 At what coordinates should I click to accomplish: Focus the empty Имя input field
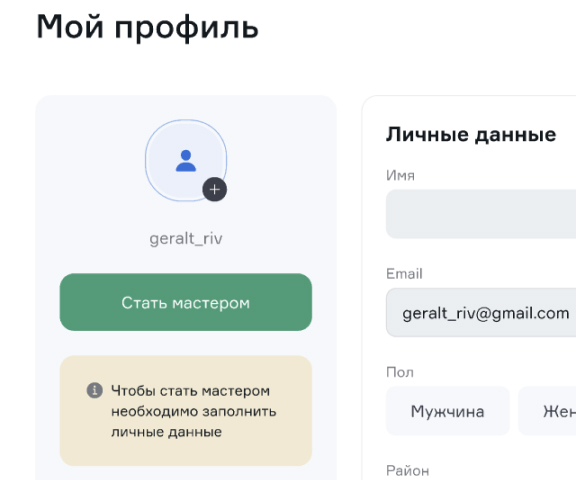click(481, 214)
